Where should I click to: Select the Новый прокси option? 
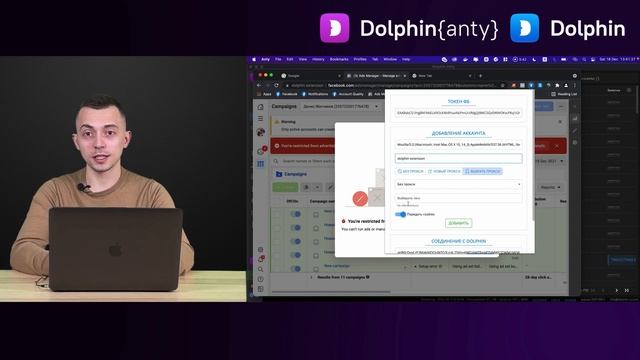click(444, 171)
